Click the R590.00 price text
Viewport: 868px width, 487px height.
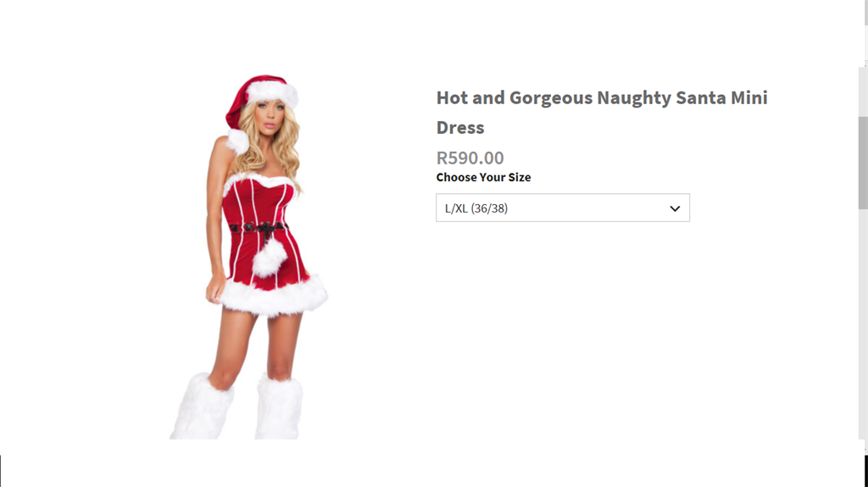coord(470,158)
